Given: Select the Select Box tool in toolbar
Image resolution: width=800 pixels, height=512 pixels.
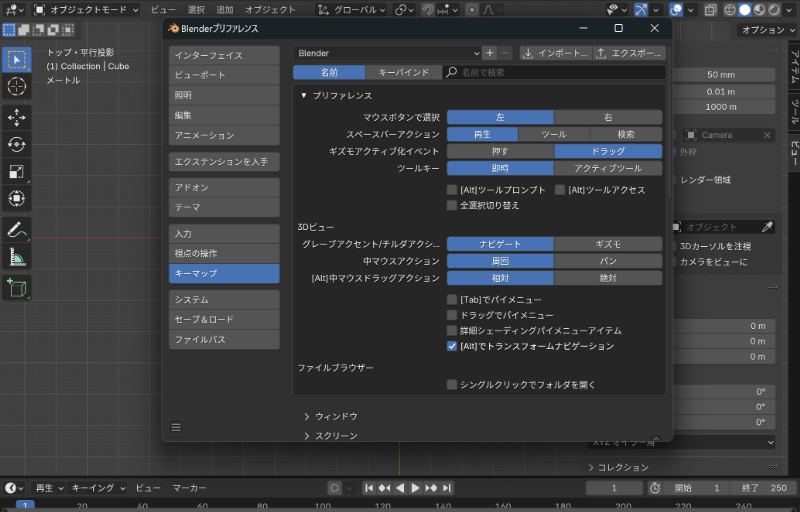Looking at the screenshot, I should point(16,60).
